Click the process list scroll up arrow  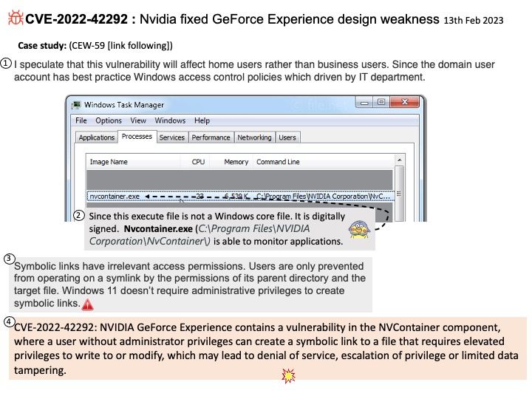(x=400, y=160)
